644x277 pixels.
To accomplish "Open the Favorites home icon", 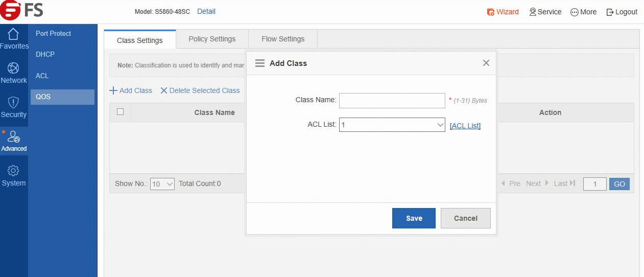I will coord(14,34).
